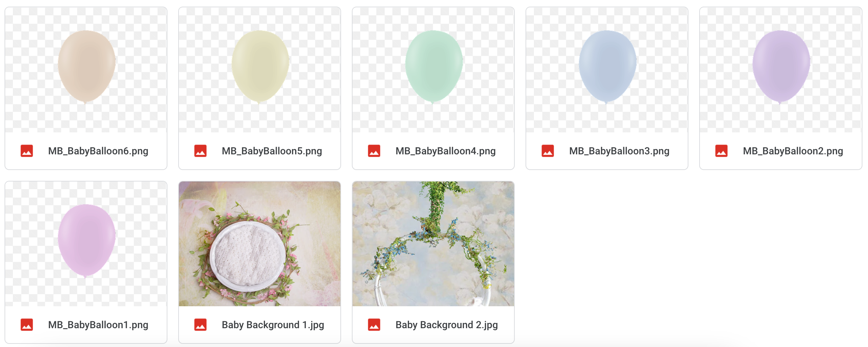
Task: Open the lavender purple balloon thumbnail
Action: [781, 70]
